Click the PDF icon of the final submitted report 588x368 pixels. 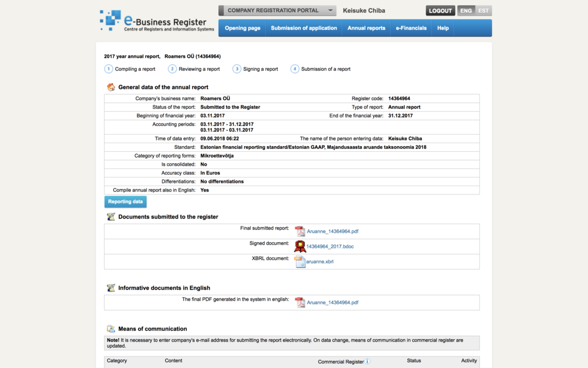click(x=300, y=231)
